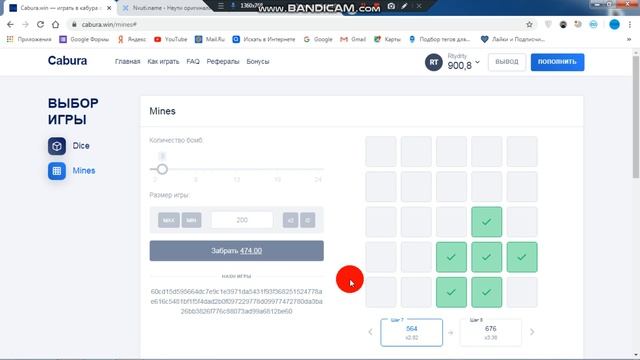The width and height of the screenshot is (640, 360).
Task: Open the last cell of the mines grid's bottom row
Action: 522,293
